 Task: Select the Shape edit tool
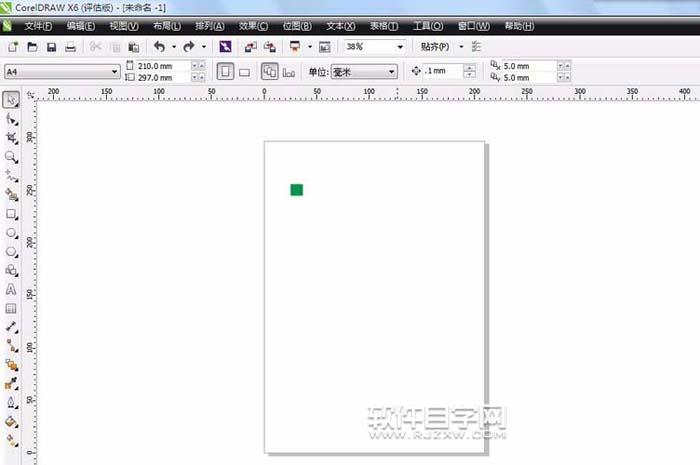pos(12,119)
